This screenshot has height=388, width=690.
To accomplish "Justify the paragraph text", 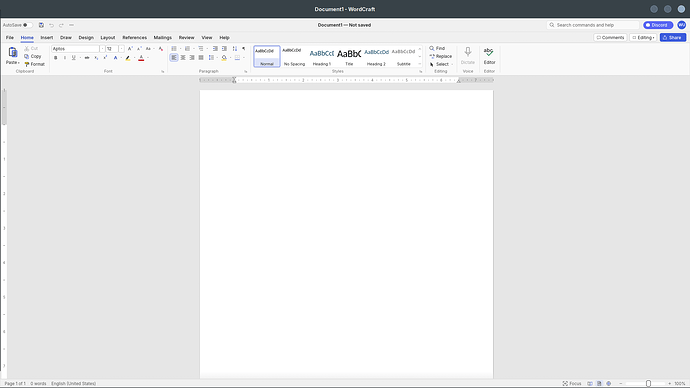I will pyautogui.click(x=201, y=58).
